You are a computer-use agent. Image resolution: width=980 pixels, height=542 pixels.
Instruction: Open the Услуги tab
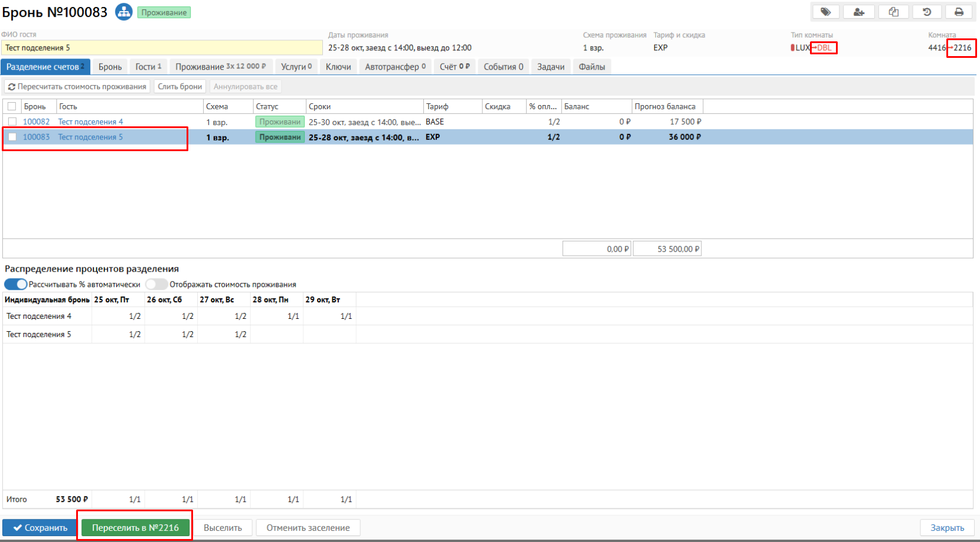296,67
